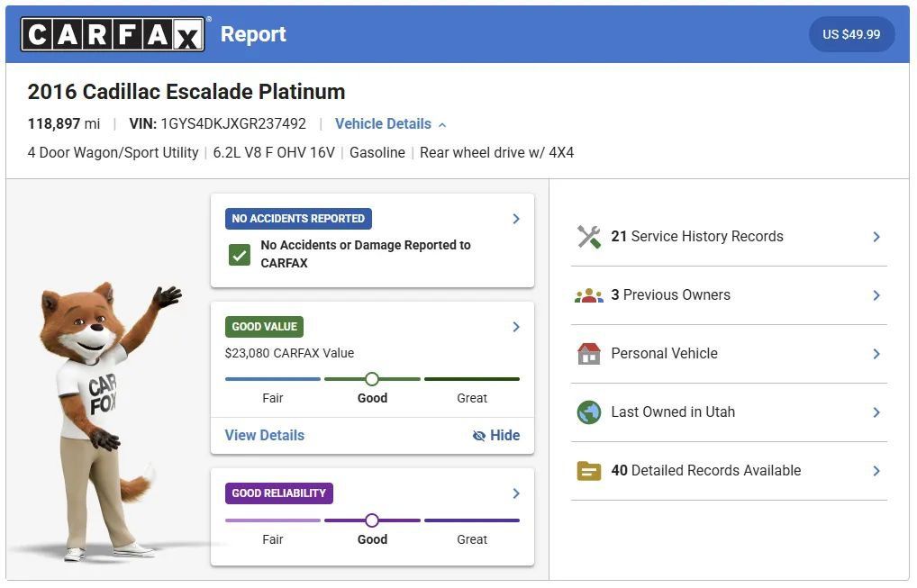Image resolution: width=917 pixels, height=588 pixels.
Task: Click the GOOD VALUE badge
Action: (264, 327)
